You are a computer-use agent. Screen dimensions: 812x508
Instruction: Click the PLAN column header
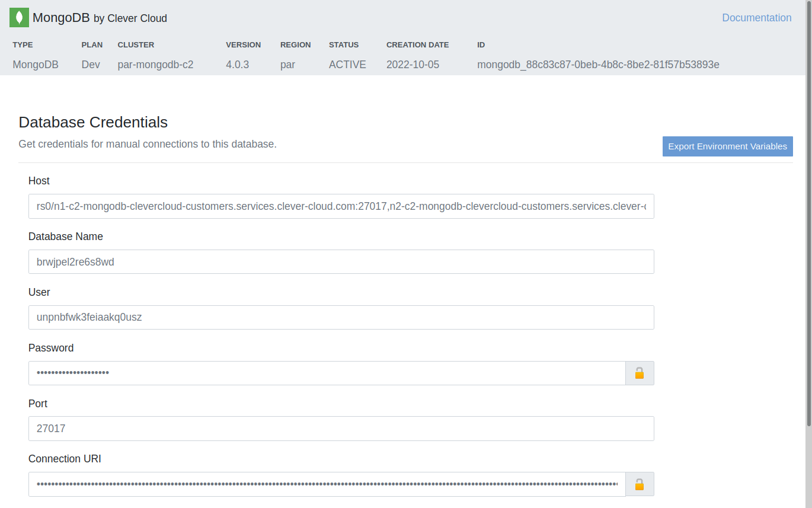pos(92,44)
